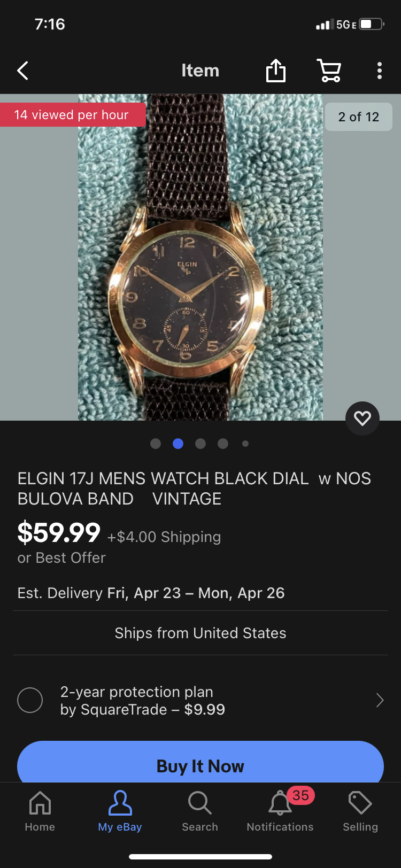Screen dimensions: 401x868
Task: Tap the back arrow icon
Action: (x=22, y=71)
